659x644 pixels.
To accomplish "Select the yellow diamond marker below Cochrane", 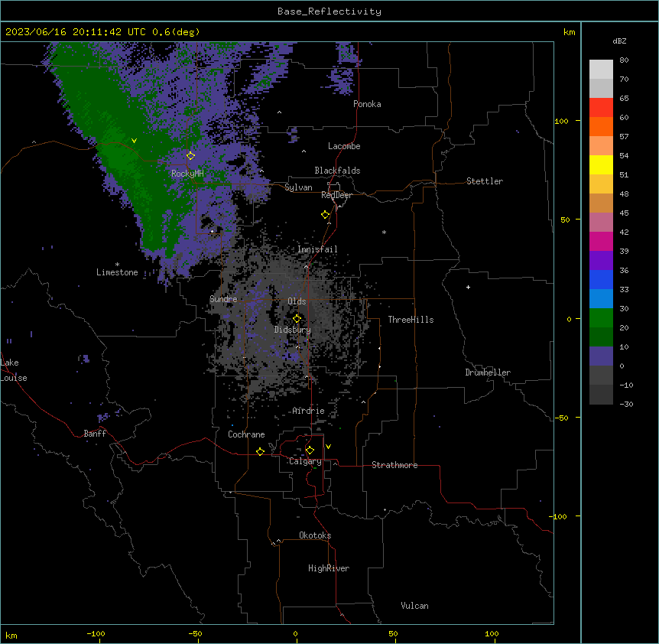I will pos(260,451).
